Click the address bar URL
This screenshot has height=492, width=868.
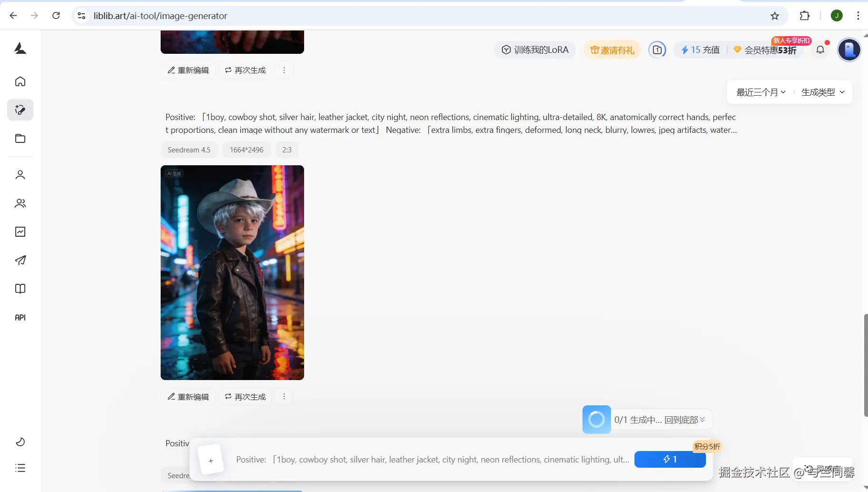pyautogui.click(x=160, y=16)
